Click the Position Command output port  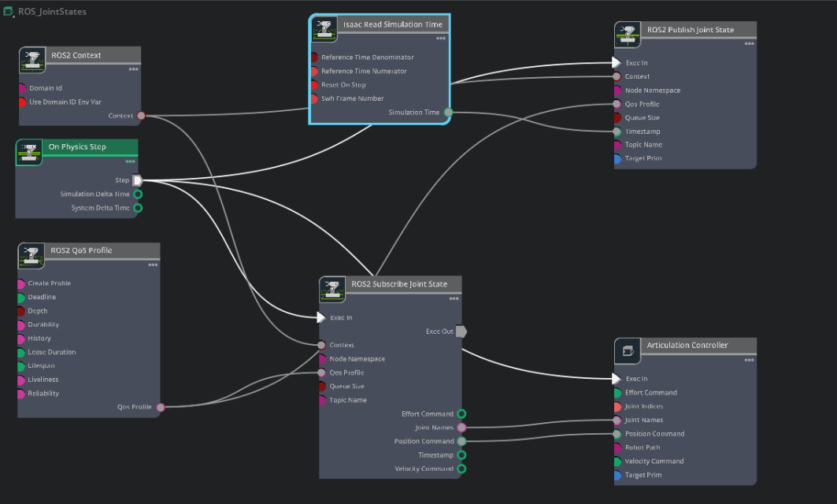click(x=462, y=441)
